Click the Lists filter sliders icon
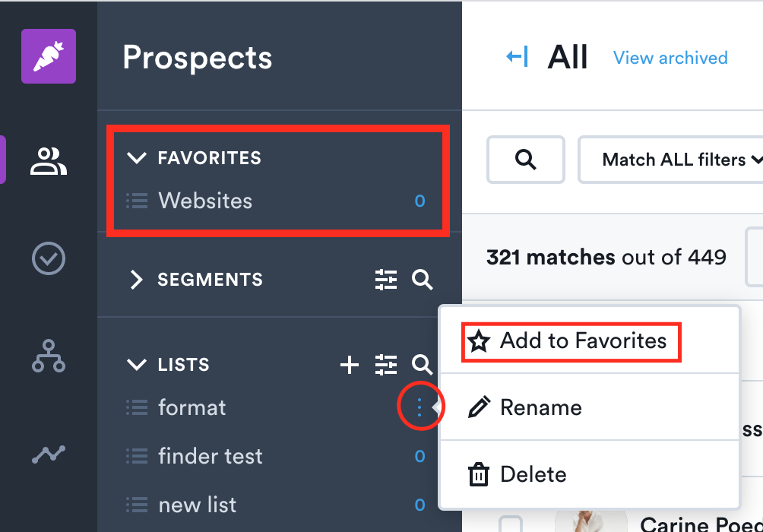 coord(386,365)
